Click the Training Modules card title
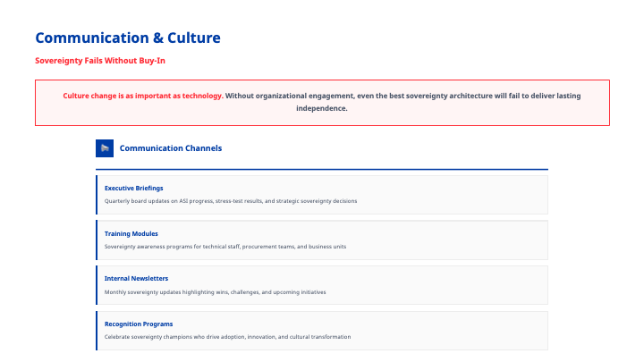This screenshot has height=362, width=644. tap(131, 233)
